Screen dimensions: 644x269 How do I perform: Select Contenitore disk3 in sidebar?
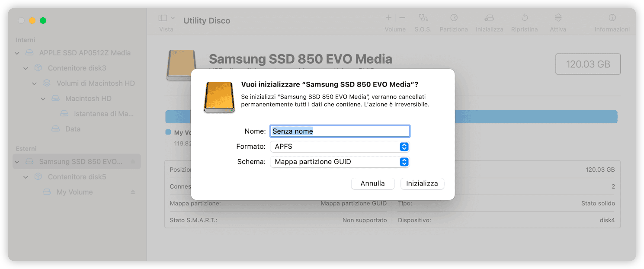pos(77,68)
